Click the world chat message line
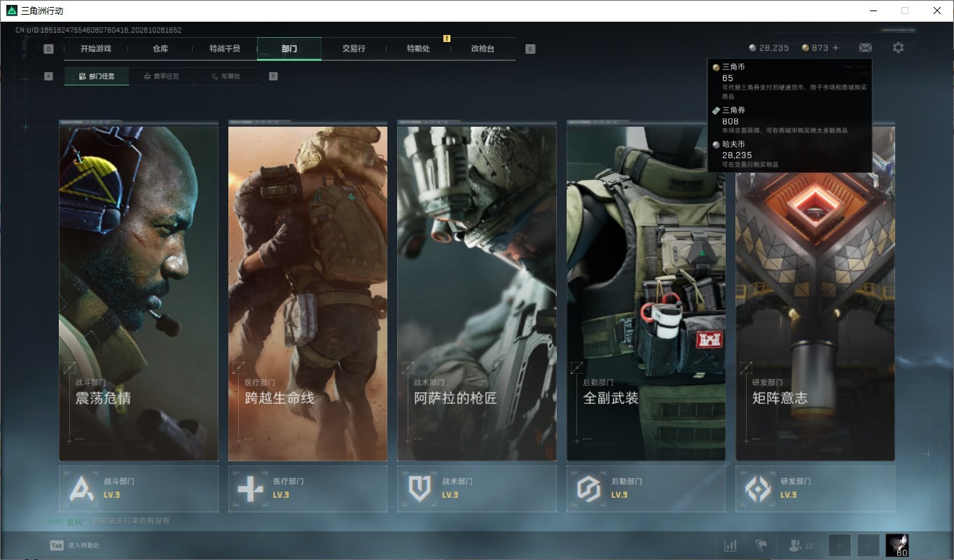 (x=107, y=521)
